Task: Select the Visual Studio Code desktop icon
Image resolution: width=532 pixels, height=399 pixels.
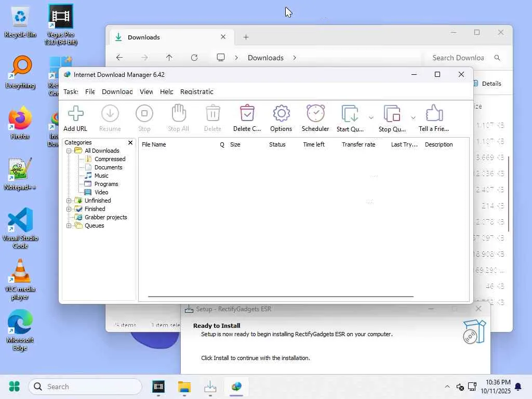Action: tap(20, 228)
